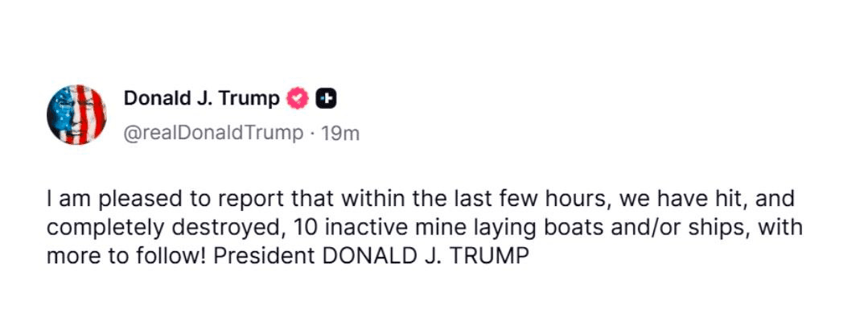Click the text "and/or ships"
The image size is (868, 322).
(640, 228)
